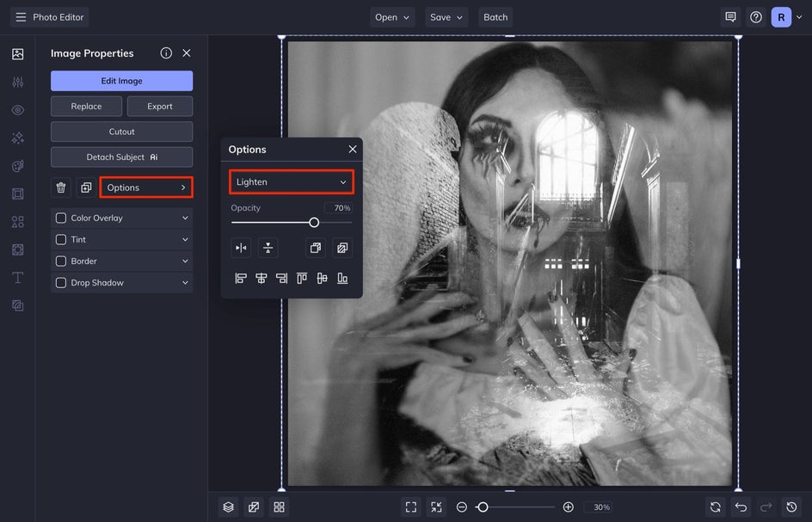Click the Batch menu item
Screen dimensions: 812x522
[495, 17]
